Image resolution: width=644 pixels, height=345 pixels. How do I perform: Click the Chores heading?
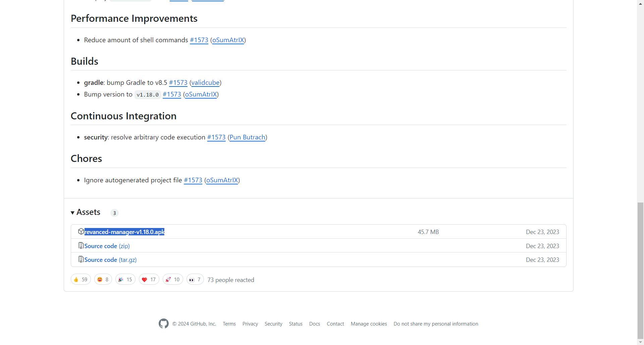(x=86, y=159)
